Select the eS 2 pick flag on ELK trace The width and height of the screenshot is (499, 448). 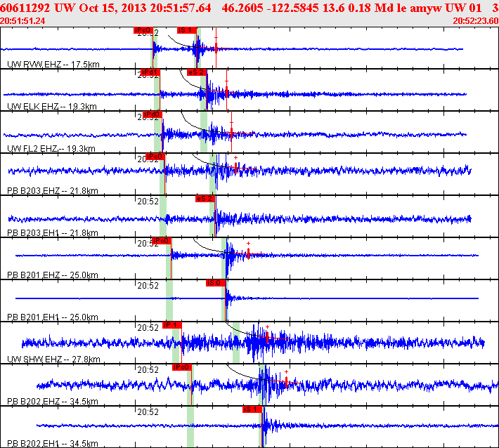click(x=197, y=72)
